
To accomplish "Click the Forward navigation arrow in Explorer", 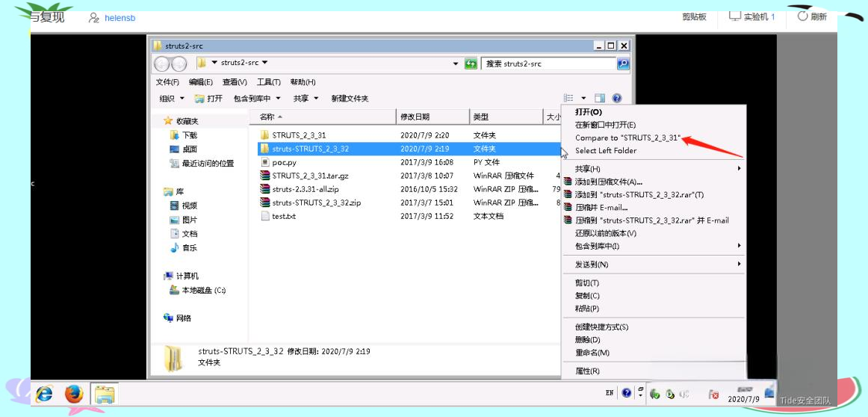I will click(179, 64).
